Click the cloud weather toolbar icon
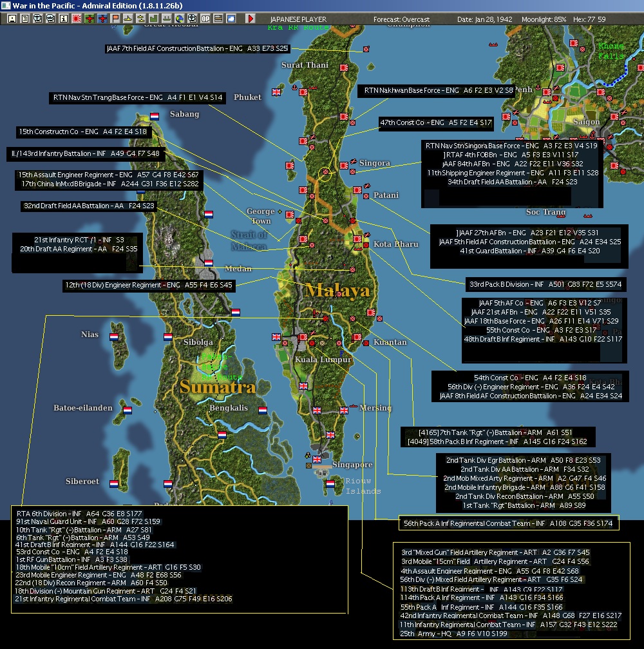The width and height of the screenshot is (644, 649). [x=231, y=19]
